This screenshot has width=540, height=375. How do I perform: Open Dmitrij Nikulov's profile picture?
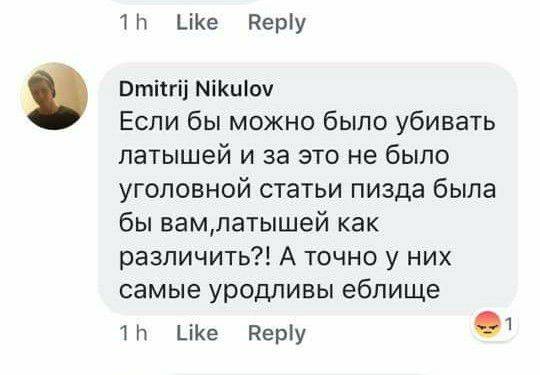click(x=54, y=96)
